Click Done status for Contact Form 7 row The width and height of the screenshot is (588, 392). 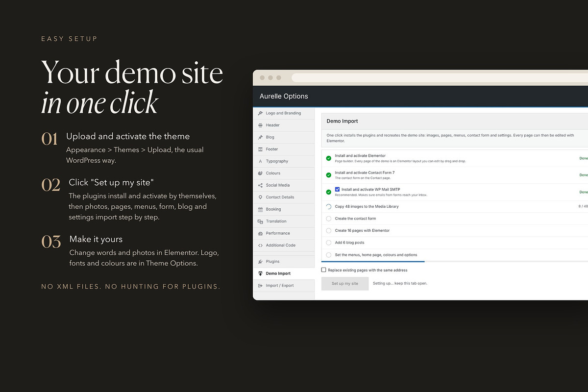(x=584, y=175)
